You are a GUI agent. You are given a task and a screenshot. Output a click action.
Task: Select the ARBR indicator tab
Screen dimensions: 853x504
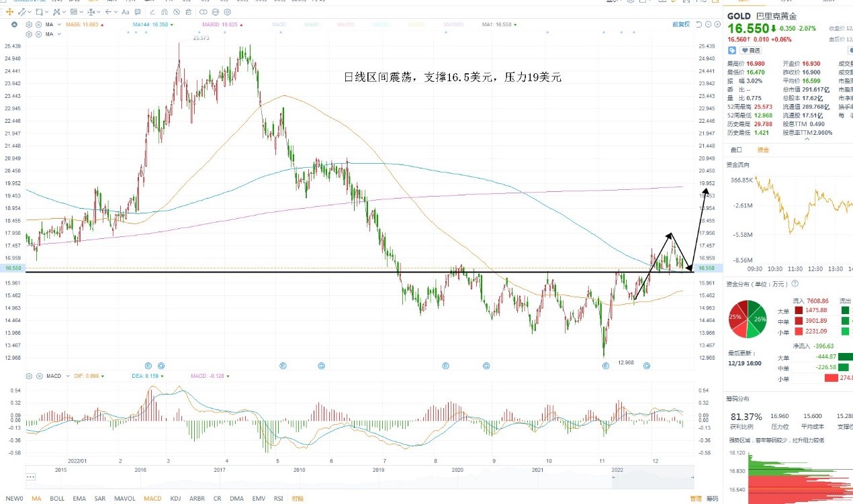pos(197,499)
